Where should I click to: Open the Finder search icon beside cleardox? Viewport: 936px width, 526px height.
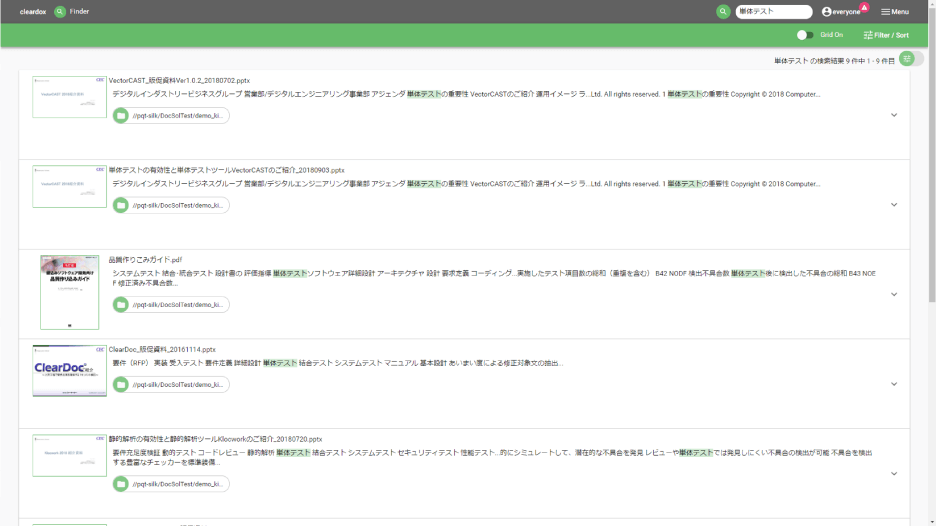(60, 11)
